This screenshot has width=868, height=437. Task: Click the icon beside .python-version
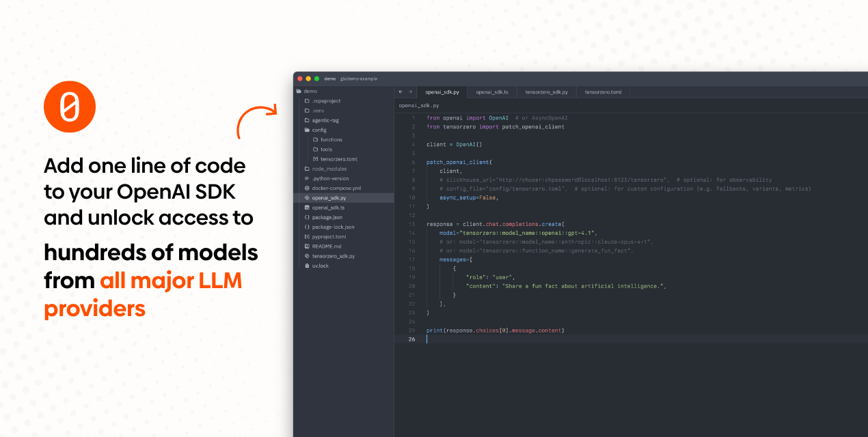(307, 178)
